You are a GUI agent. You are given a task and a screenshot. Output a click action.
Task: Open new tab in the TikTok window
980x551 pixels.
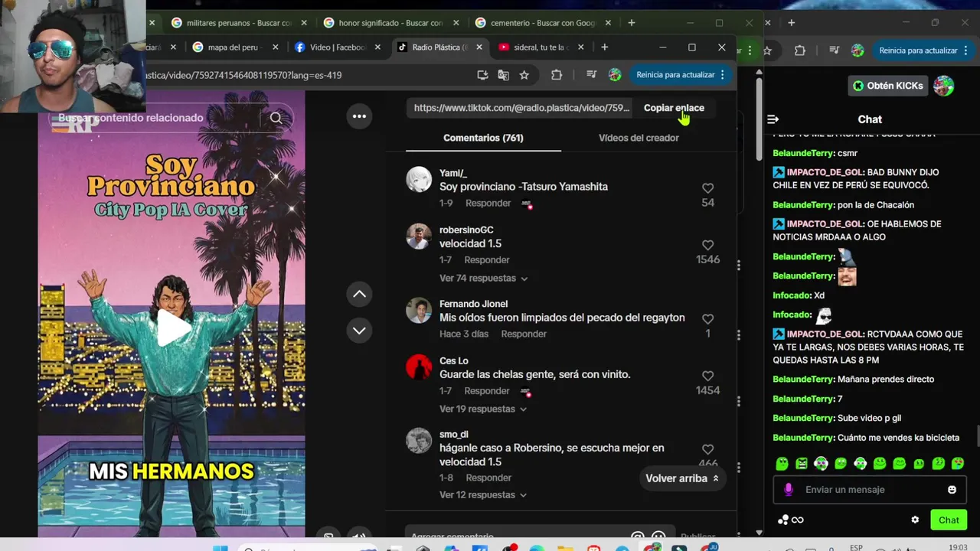click(x=604, y=47)
